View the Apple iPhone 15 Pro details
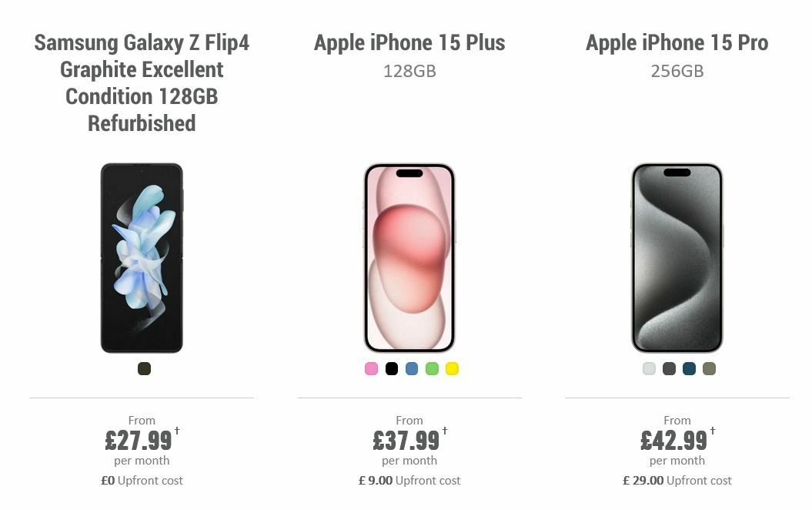Image resolution: width=812 pixels, height=510 pixels. point(677,43)
